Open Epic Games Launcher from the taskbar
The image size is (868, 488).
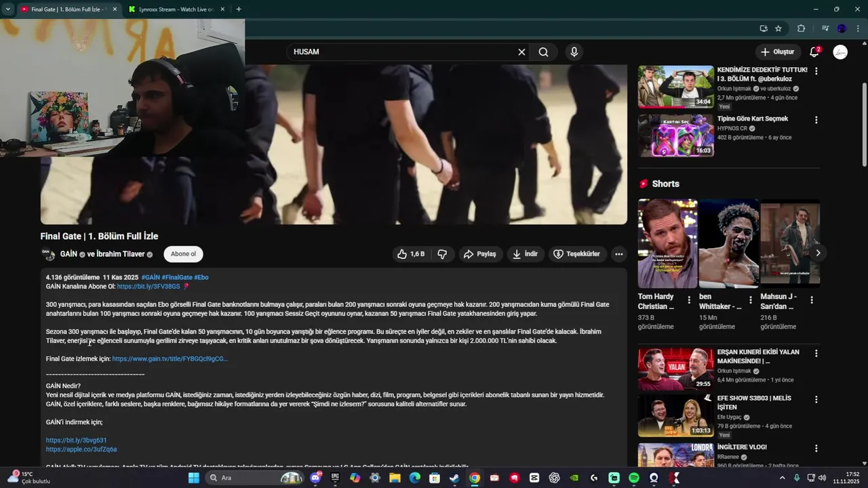tap(335, 478)
